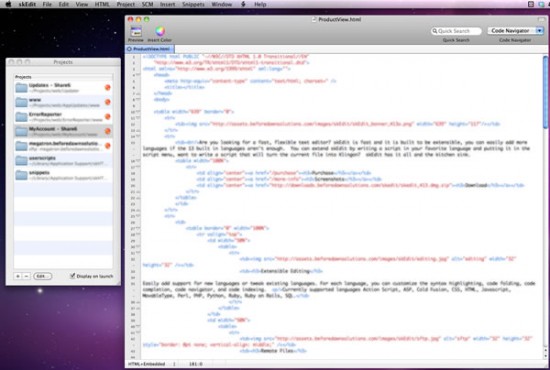
Task: Select the www project folder icon
Action: 21,102
